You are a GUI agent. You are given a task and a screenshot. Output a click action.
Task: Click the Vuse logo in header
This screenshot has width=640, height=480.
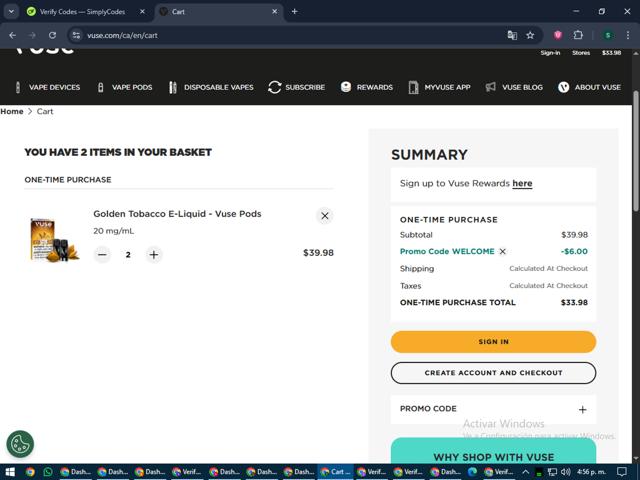click(44, 51)
